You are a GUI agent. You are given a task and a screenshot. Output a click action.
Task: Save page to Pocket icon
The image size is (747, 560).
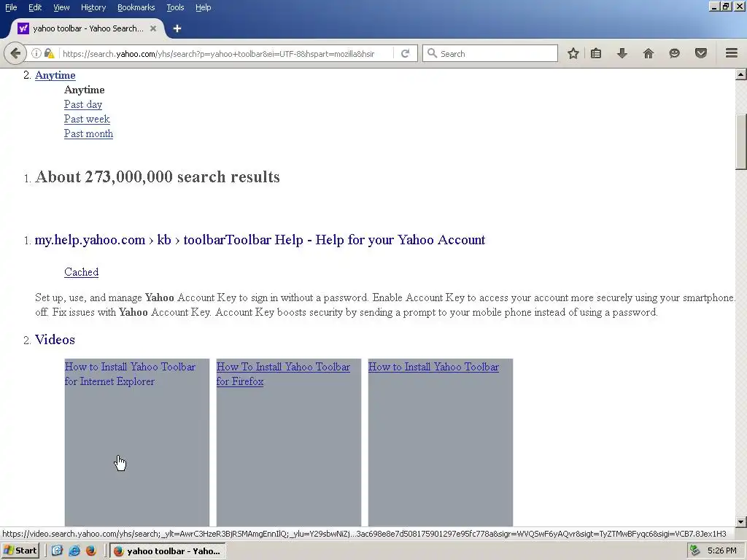[x=701, y=53]
